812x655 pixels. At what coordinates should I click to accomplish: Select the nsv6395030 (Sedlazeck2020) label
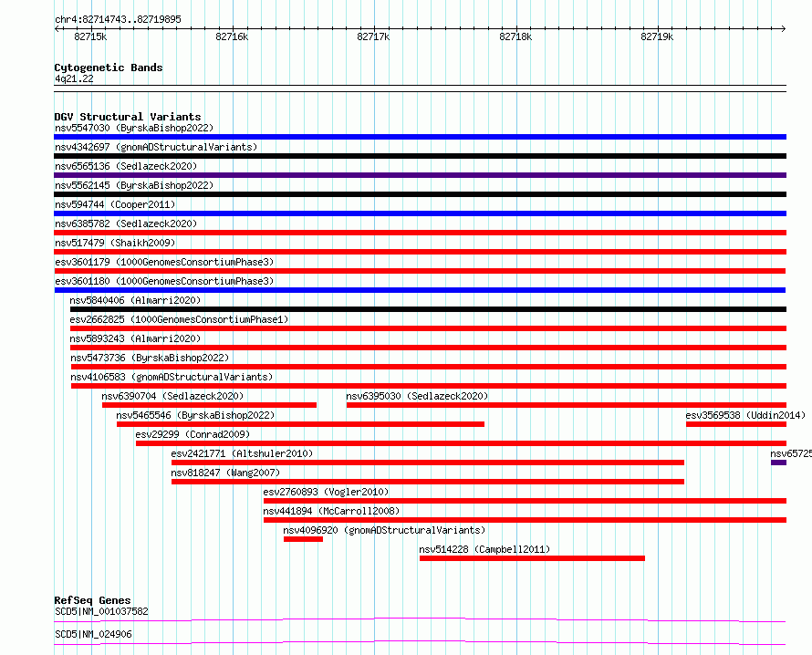(417, 396)
